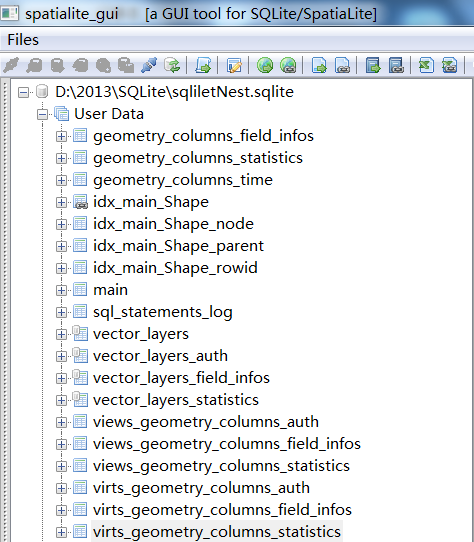The width and height of the screenshot is (474, 542).
Task: Collapse the User Data folder
Action: pyautogui.click(x=42, y=114)
